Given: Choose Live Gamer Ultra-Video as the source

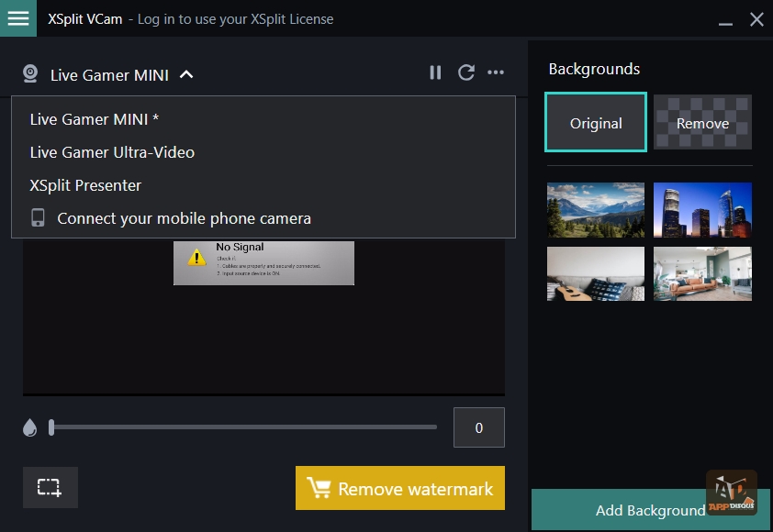Looking at the screenshot, I should point(112,152).
